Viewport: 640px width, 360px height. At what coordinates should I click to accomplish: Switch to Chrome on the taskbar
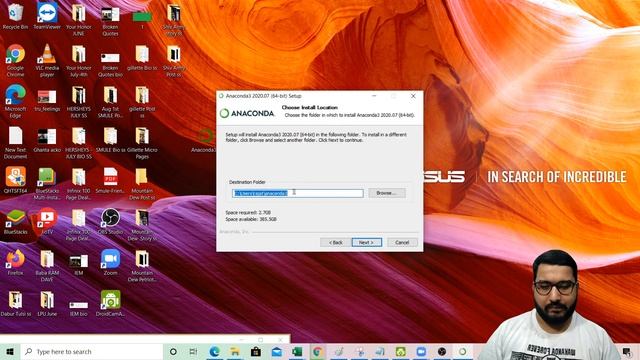coord(318,351)
